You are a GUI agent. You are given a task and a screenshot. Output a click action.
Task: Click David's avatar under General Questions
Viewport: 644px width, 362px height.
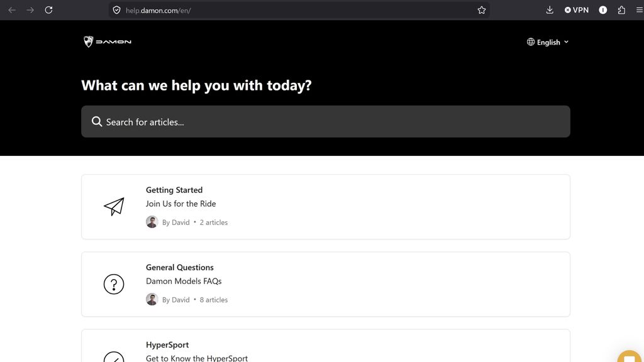(152, 300)
